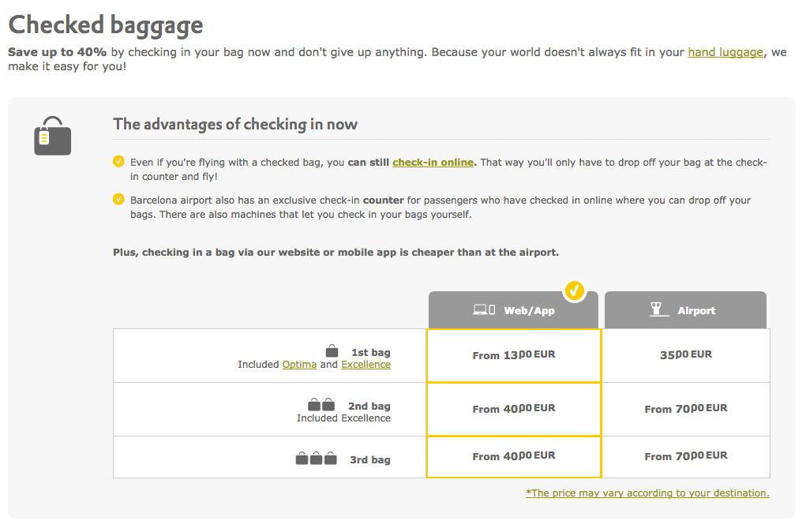The height and width of the screenshot is (532, 806).
Task: Click the laptop and phone Web/App icon
Action: [x=484, y=310]
